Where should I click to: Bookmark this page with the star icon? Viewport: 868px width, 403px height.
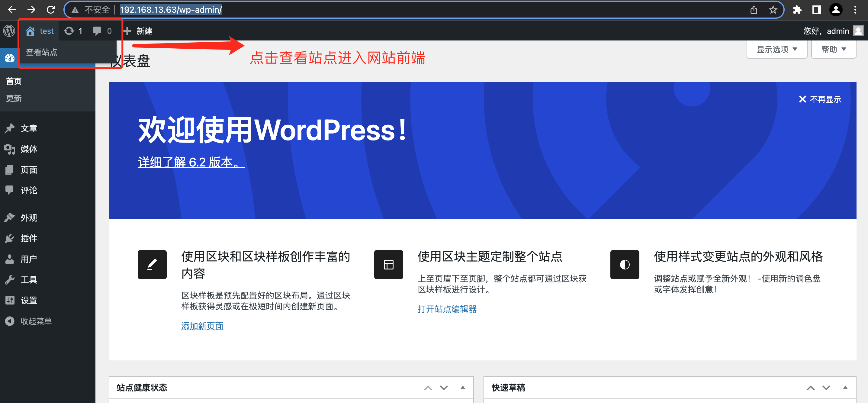point(773,10)
